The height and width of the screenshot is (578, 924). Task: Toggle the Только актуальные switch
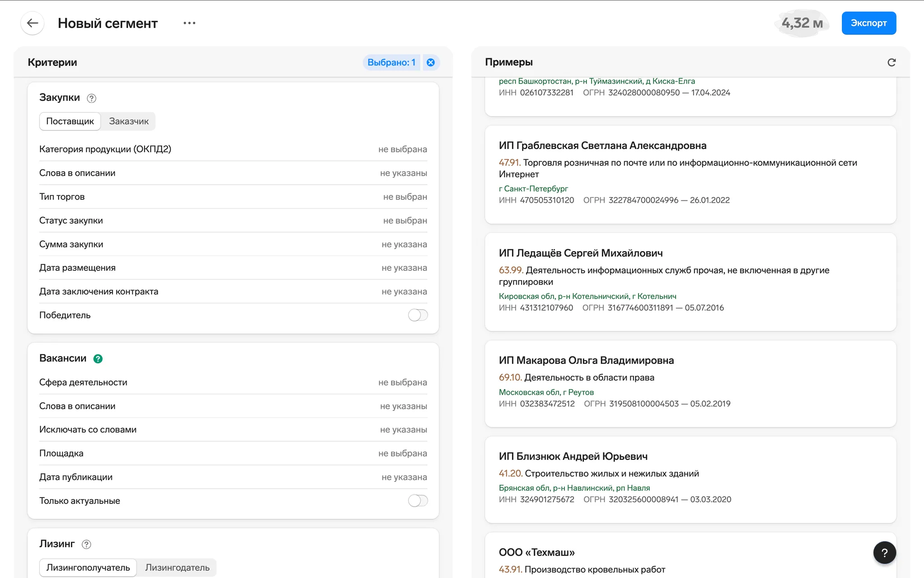[418, 500]
